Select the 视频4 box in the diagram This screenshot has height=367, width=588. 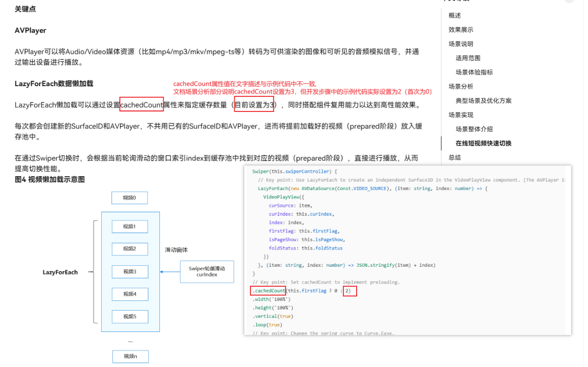tap(130, 294)
